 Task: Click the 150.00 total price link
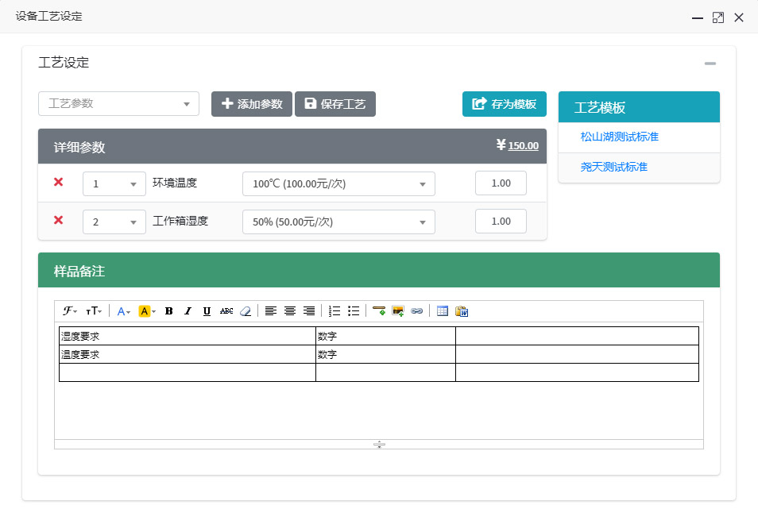(x=523, y=145)
